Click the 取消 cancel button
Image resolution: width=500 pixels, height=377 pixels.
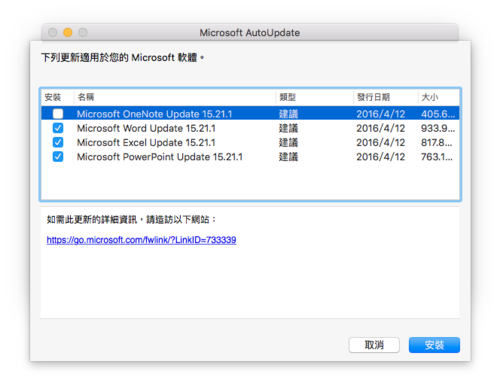click(x=374, y=345)
